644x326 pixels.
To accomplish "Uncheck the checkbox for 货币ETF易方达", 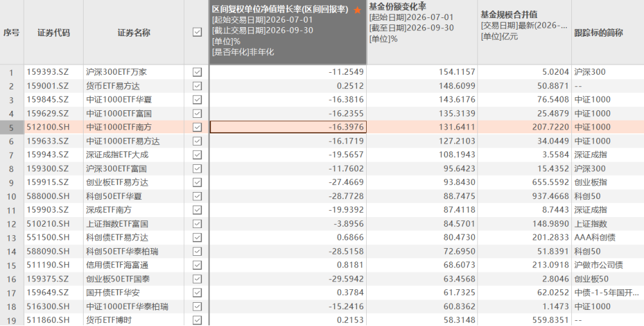I will coord(197,86).
